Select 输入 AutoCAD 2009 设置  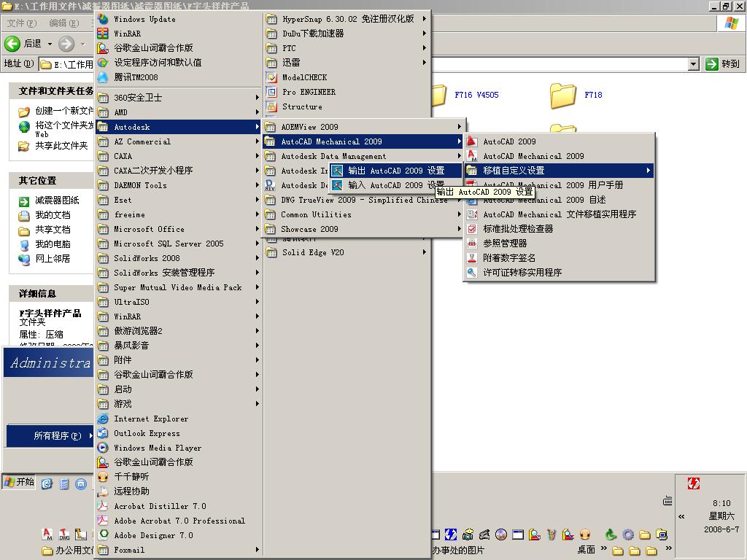(x=395, y=185)
